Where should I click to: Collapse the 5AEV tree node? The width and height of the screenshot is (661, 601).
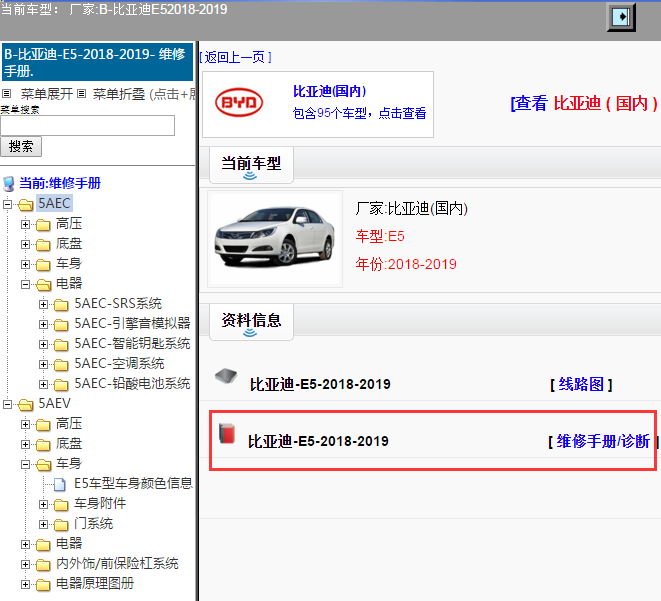tap(7, 405)
